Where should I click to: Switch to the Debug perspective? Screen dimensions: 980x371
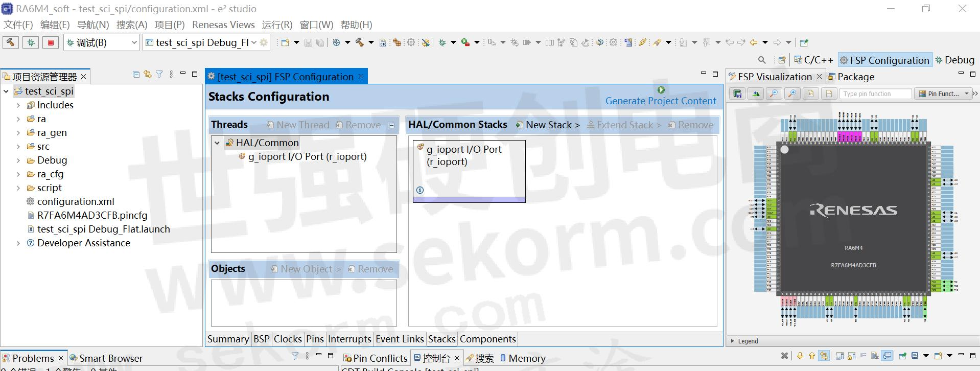point(954,60)
